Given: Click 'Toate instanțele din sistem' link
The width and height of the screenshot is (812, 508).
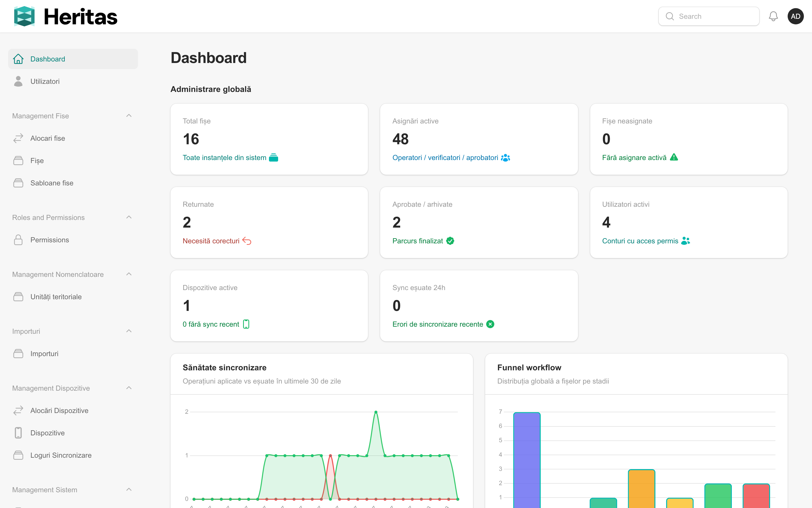Looking at the screenshot, I should [224, 157].
